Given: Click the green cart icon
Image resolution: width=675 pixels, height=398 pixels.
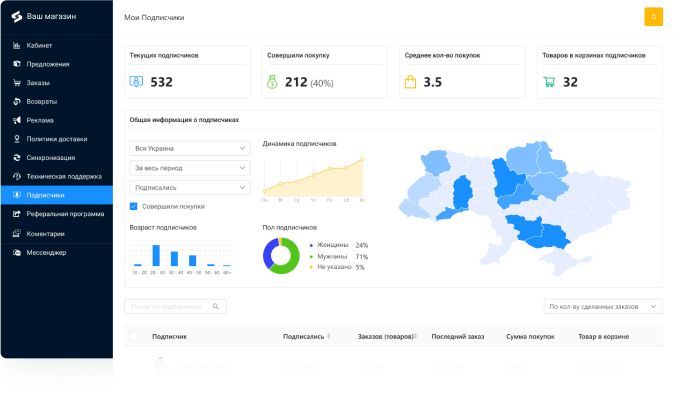Looking at the screenshot, I should tap(549, 82).
